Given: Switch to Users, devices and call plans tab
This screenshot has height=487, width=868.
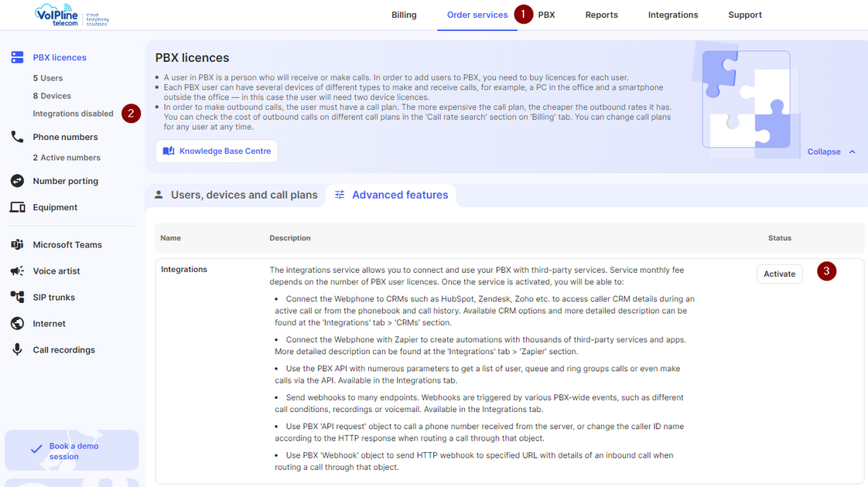Looking at the screenshot, I should (235, 195).
